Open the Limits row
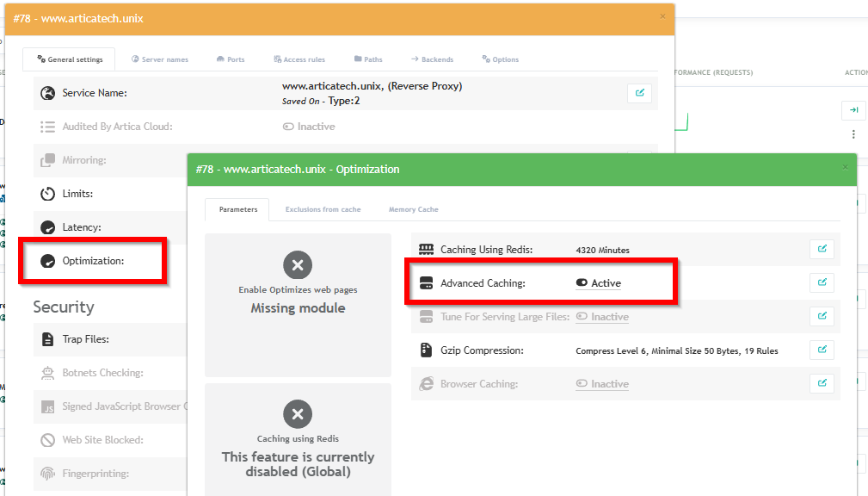Viewport: 868px width, 496px height. tap(111, 194)
